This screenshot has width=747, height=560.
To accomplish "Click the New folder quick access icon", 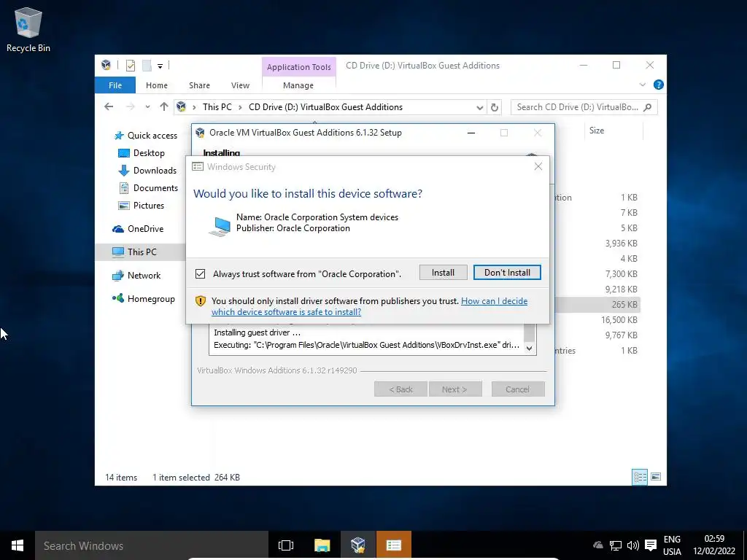I will point(147,65).
